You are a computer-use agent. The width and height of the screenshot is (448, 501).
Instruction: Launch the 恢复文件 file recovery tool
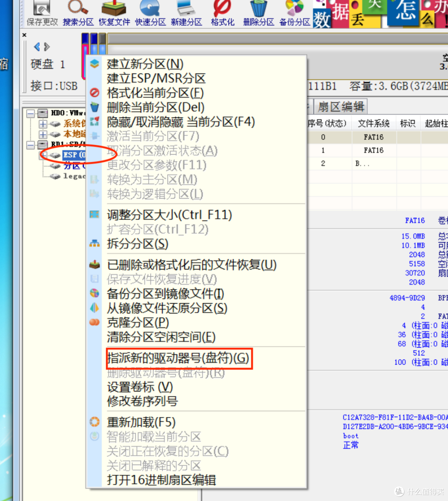tap(114, 13)
